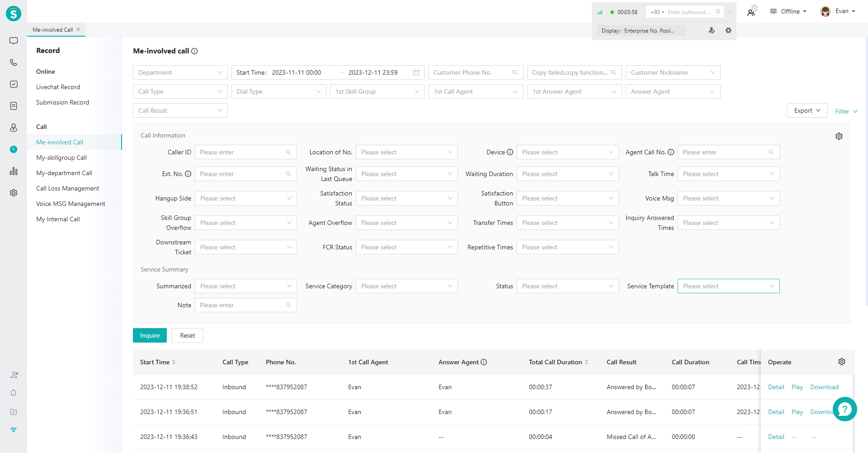The height and width of the screenshot is (453, 868).
Task: Open My-skillgroup Call in sidebar
Action: [61, 157]
